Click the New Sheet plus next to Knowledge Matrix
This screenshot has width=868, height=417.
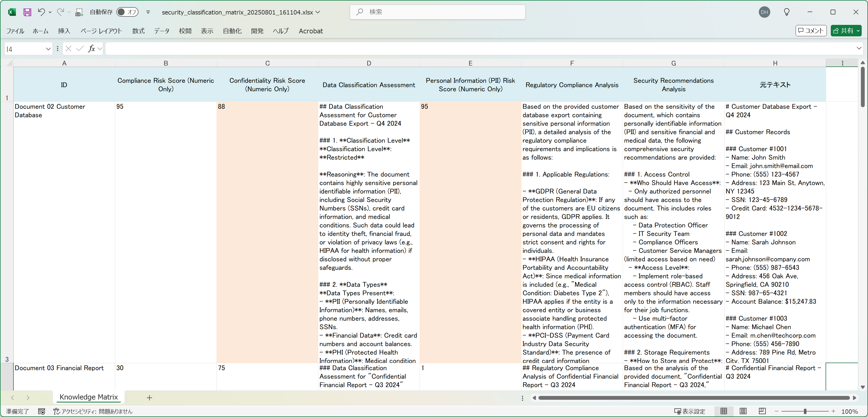tap(149, 398)
